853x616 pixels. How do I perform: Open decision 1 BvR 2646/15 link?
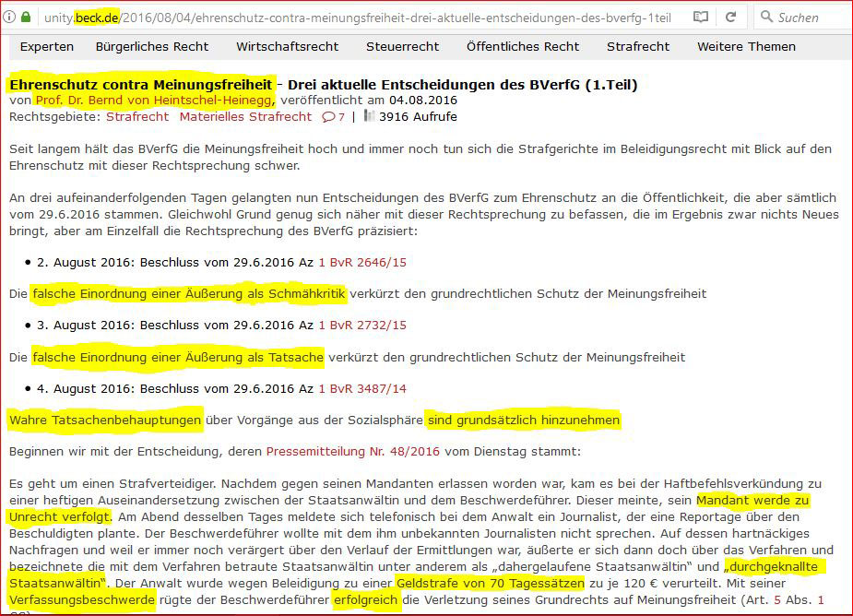pos(362,263)
